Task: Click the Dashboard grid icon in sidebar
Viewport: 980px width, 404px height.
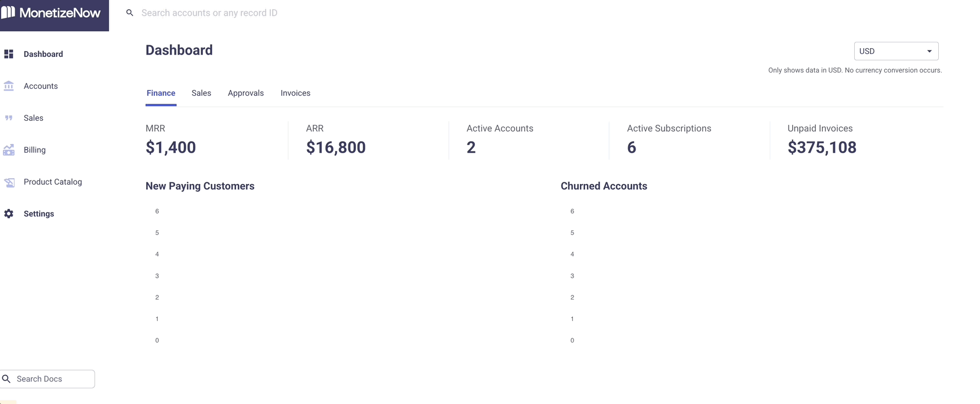Action: [9, 54]
